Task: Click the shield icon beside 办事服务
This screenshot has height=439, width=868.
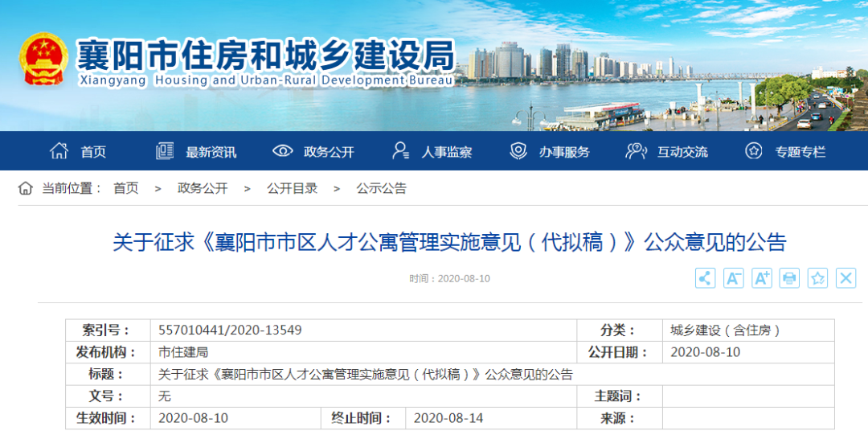Action: coord(518,150)
